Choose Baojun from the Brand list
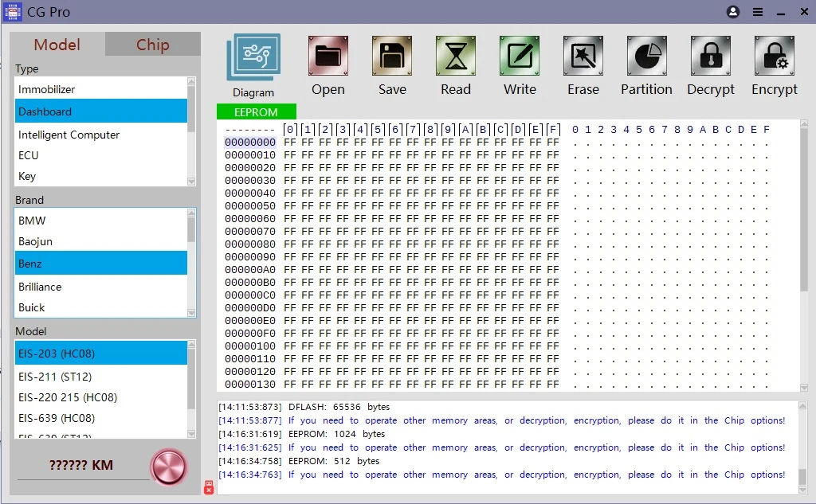The height and width of the screenshot is (504, 816). (x=101, y=241)
